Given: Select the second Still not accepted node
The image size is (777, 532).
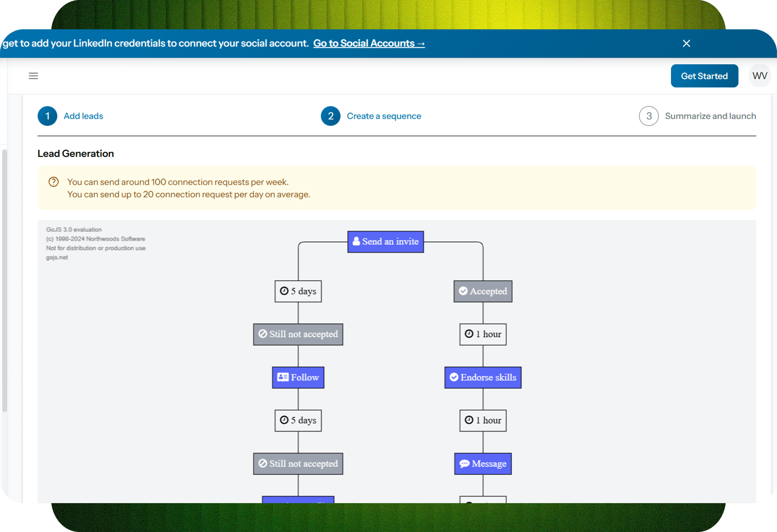Looking at the screenshot, I should (x=298, y=463).
